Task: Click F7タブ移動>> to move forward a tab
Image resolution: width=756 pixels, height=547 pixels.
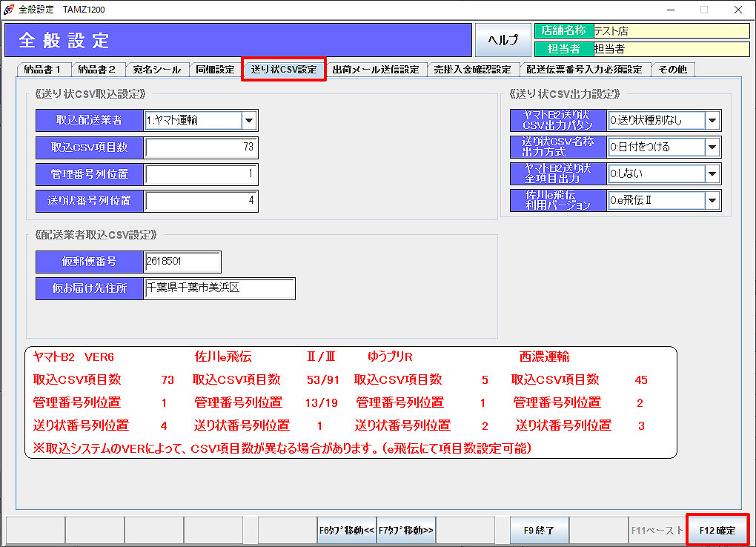Action: (x=406, y=530)
